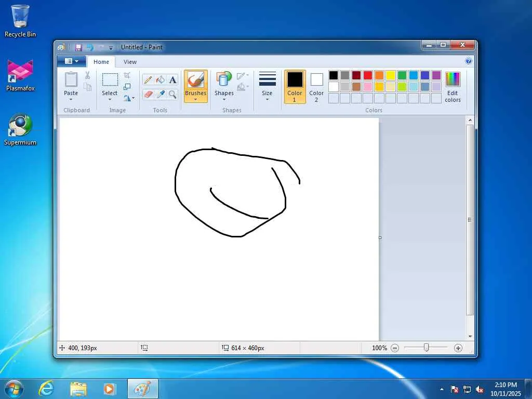This screenshot has width=532, height=399.
Task: Click the Shape outline button
Action: pos(243,76)
